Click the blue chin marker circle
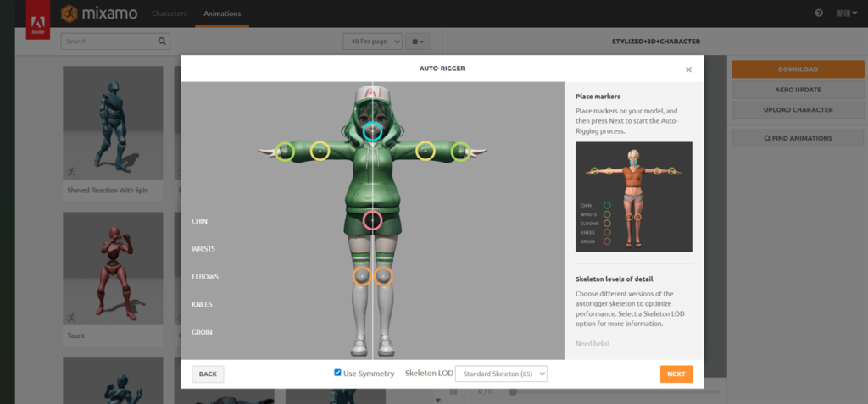 coord(373,131)
